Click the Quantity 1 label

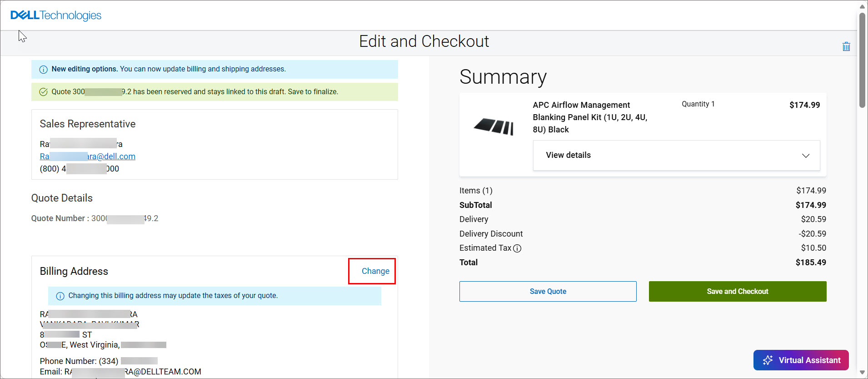click(698, 104)
